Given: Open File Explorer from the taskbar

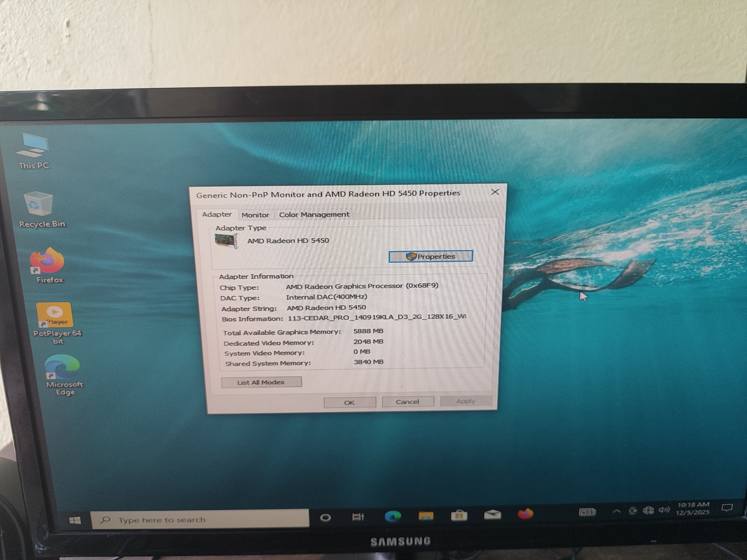Looking at the screenshot, I should [x=425, y=516].
